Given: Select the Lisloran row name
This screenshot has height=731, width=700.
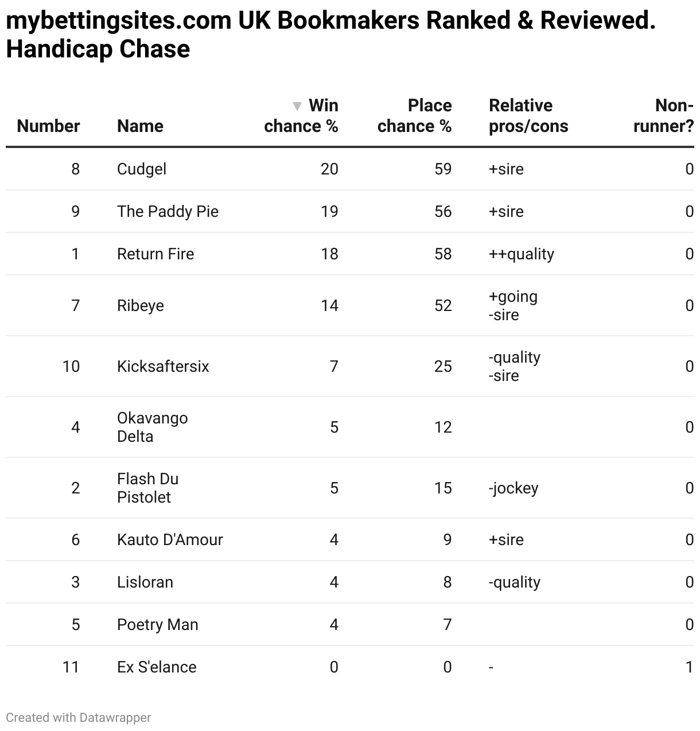Looking at the screenshot, I should pyautogui.click(x=145, y=582).
